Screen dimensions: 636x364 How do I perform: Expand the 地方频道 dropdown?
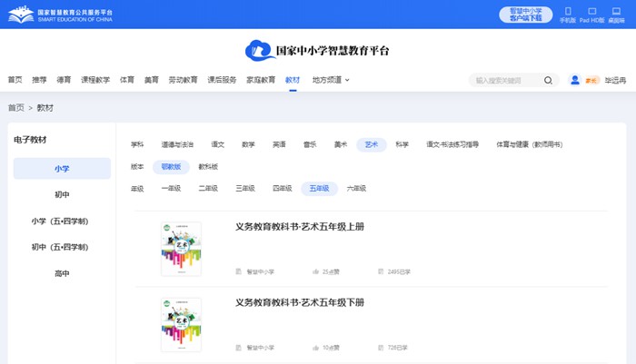[x=331, y=80]
